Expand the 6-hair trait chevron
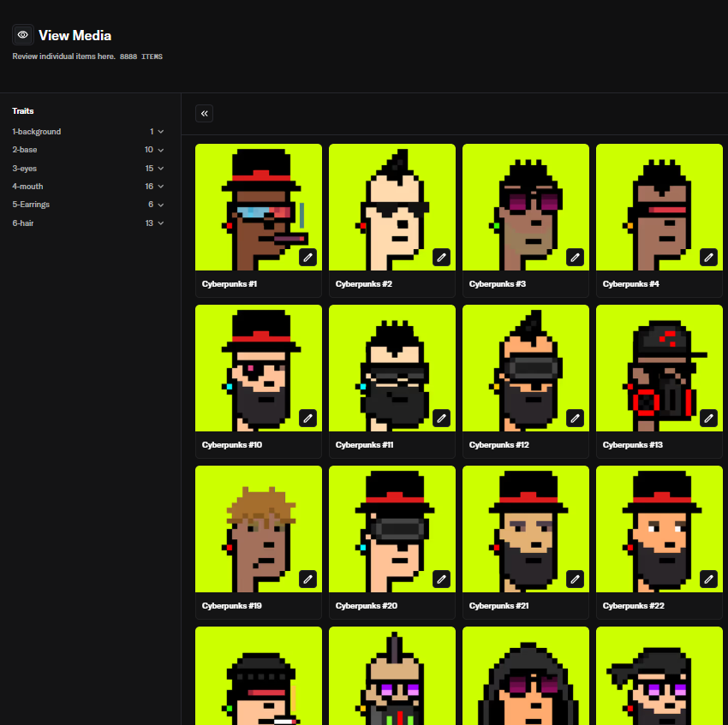 point(161,223)
